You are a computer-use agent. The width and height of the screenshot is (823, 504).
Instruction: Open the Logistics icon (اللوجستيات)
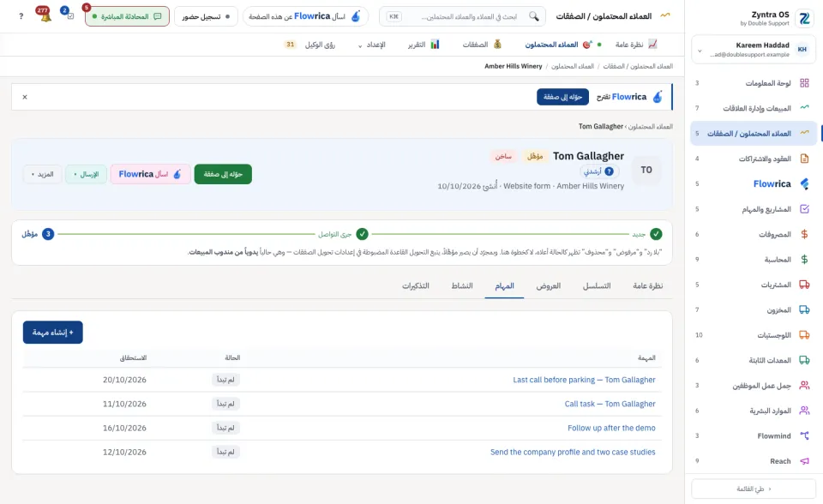[x=804, y=335]
